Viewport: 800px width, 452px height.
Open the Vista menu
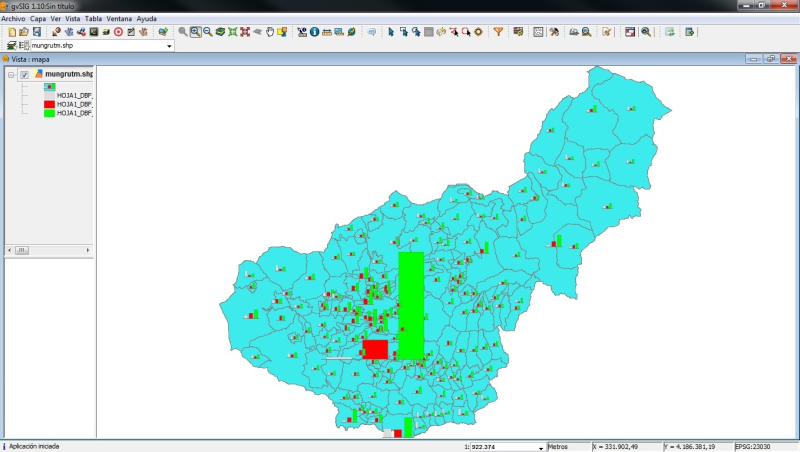click(x=72, y=18)
